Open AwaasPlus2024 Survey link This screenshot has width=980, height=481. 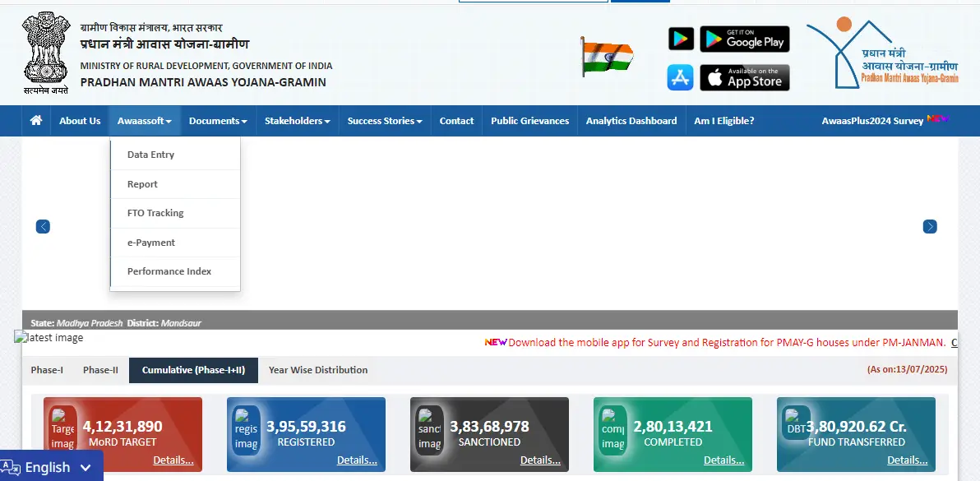coord(872,121)
